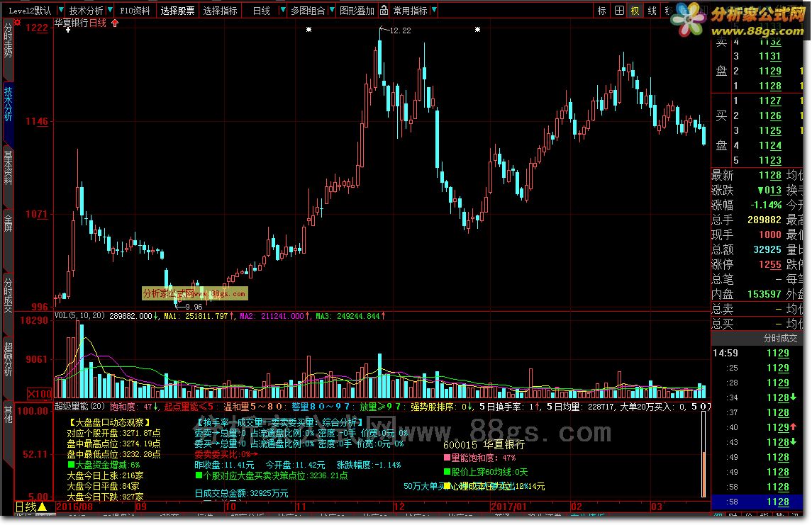Select the 14:59 trade row
Screen dimensions: 812x525
757,353
